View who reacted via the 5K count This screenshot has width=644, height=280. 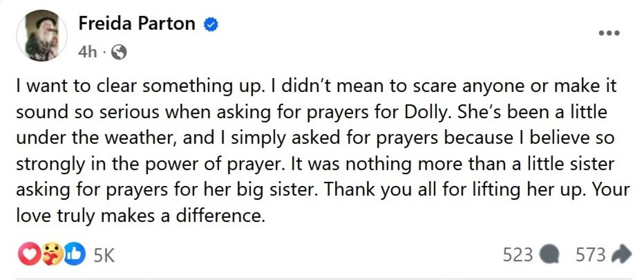[x=104, y=255]
